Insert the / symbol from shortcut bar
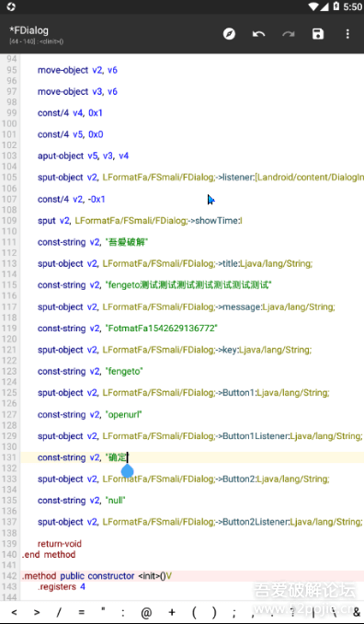 [x=59, y=612]
